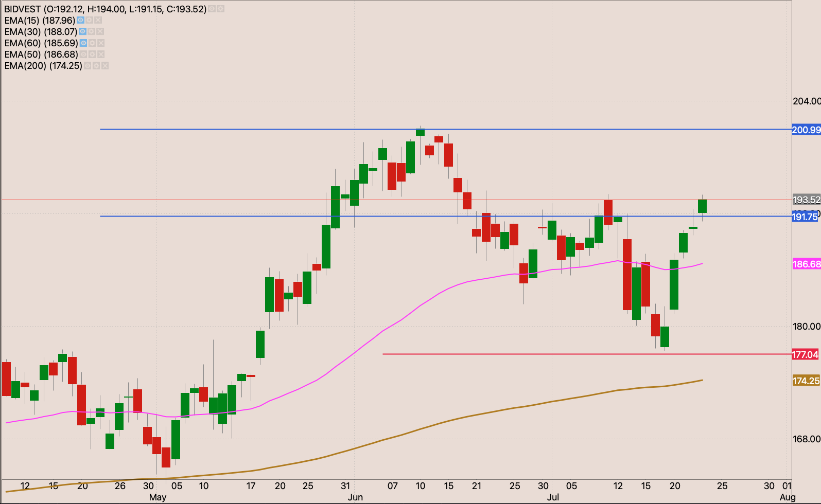Open settings gear for EMA(15) indicator
Image resolution: width=821 pixels, height=504 pixels.
click(89, 21)
